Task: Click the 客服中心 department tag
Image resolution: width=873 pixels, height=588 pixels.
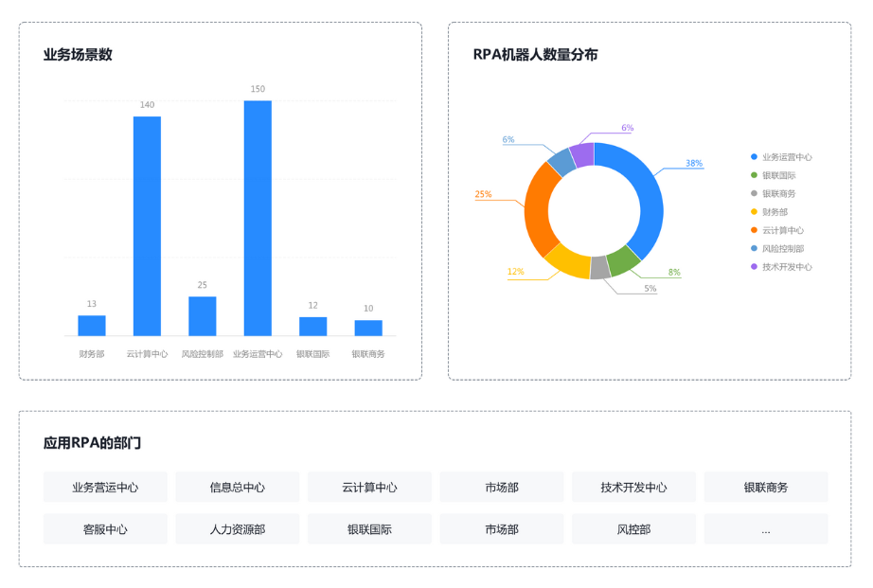Action: (x=105, y=529)
